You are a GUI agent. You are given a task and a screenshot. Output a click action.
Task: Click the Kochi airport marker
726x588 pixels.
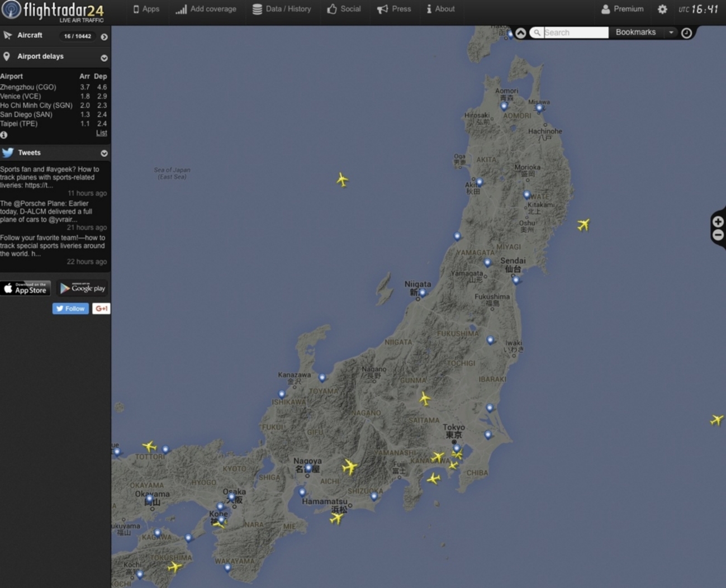[140, 574]
